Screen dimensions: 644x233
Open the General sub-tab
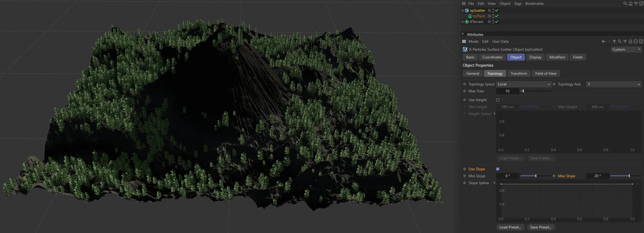(473, 73)
